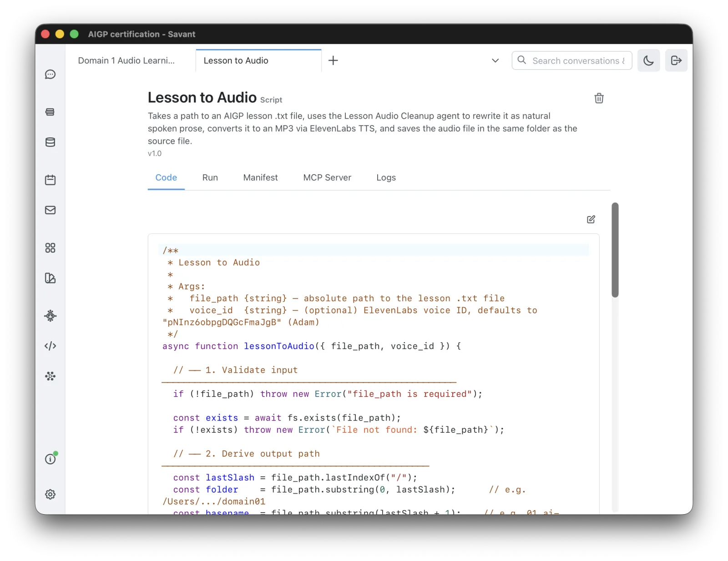Screen dimensions: 728x561
Task: Switch to the Run tab
Action: [210, 178]
